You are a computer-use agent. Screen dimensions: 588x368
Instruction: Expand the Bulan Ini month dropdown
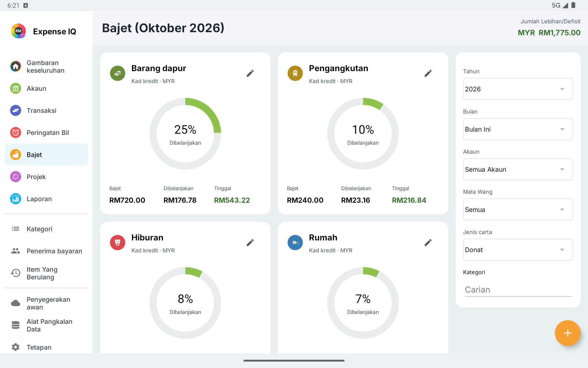518,129
